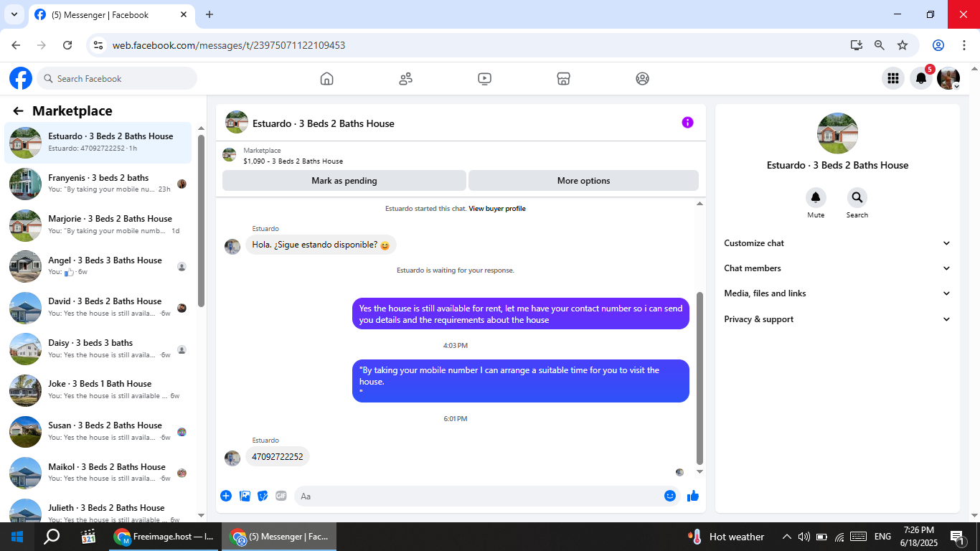Open the Susan 3 Beds 2 Baths chat
The width and height of the screenshot is (980, 551).
(x=98, y=431)
